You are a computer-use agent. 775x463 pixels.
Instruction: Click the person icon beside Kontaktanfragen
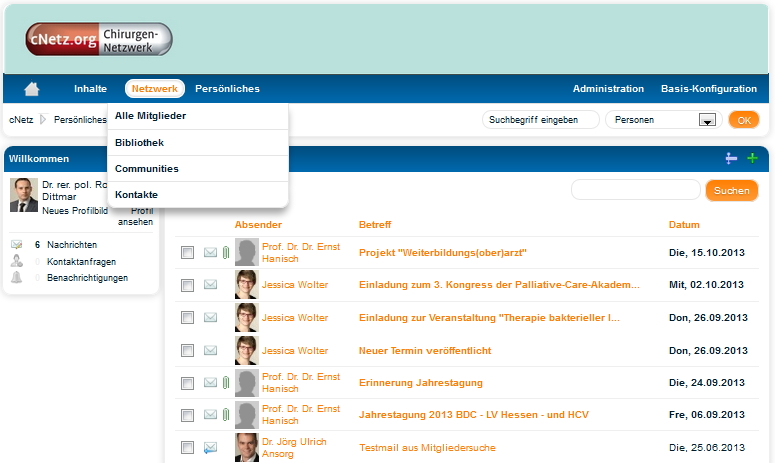point(17,261)
